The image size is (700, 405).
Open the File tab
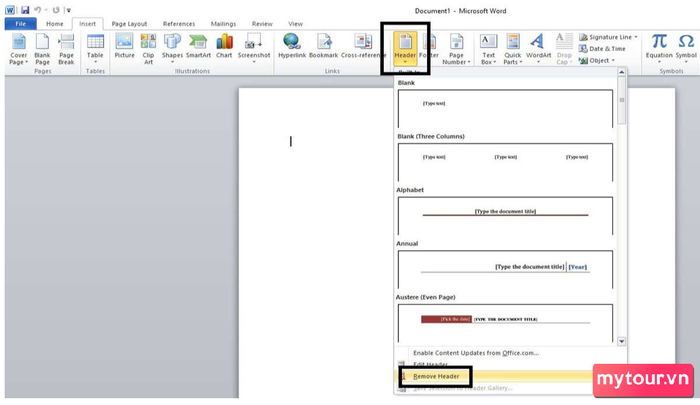[21, 24]
